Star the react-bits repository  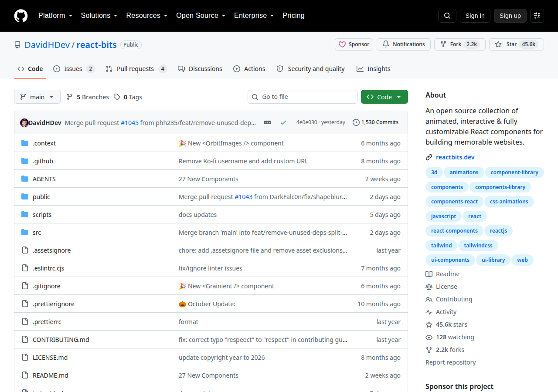coord(517,44)
